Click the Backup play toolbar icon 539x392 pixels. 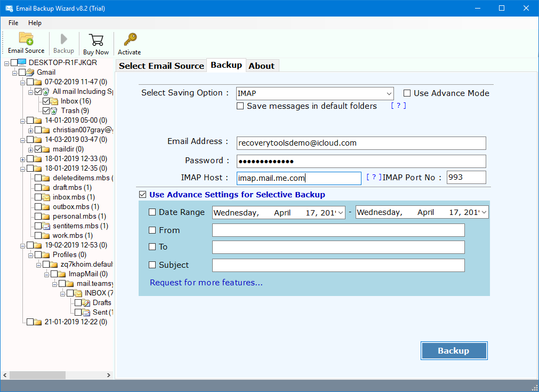(x=63, y=39)
